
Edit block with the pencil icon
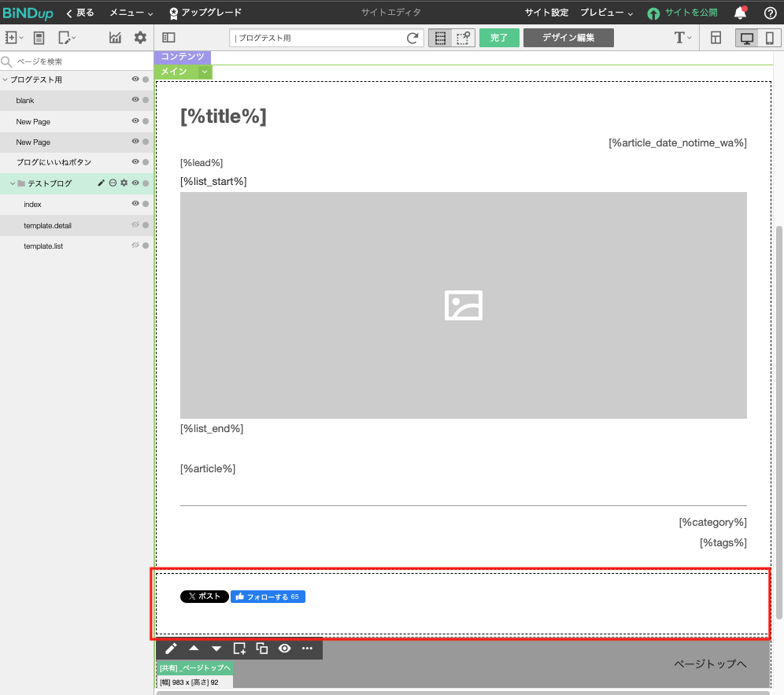point(171,649)
